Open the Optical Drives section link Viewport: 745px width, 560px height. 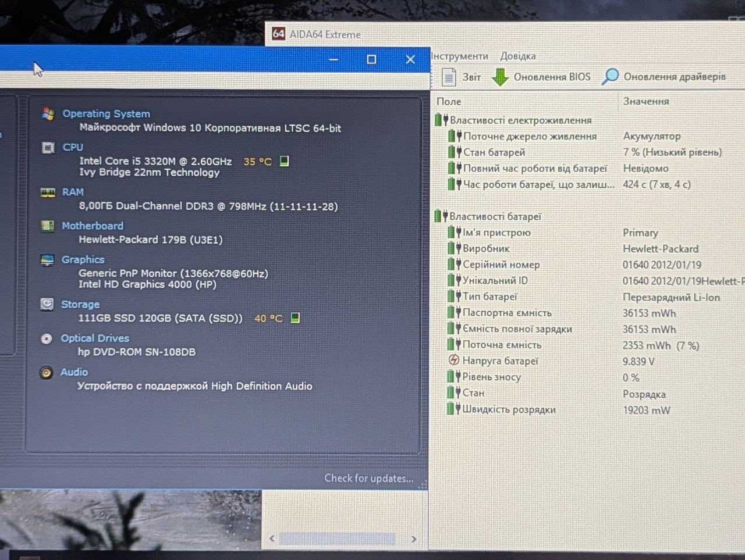tap(95, 338)
